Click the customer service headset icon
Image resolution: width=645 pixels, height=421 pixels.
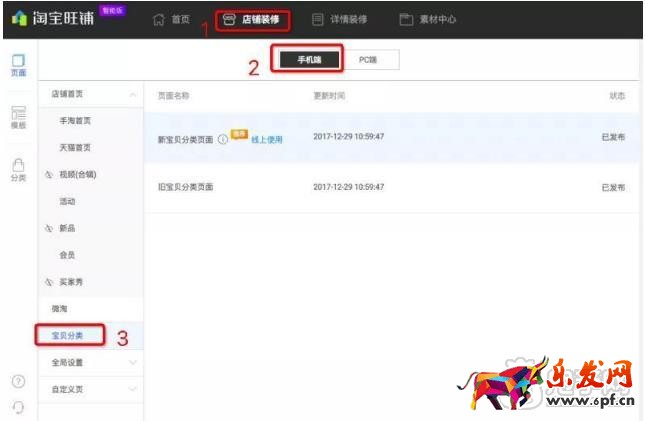point(19,407)
